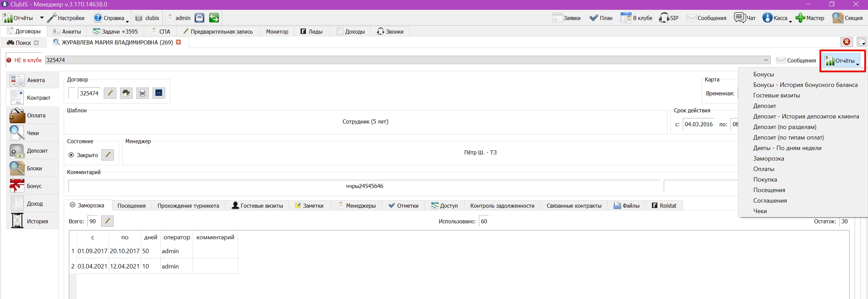The height and width of the screenshot is (299, 868).
Task: Open the Настройки wrench icon
Action: pyautogui.click(x=52, y=18)
